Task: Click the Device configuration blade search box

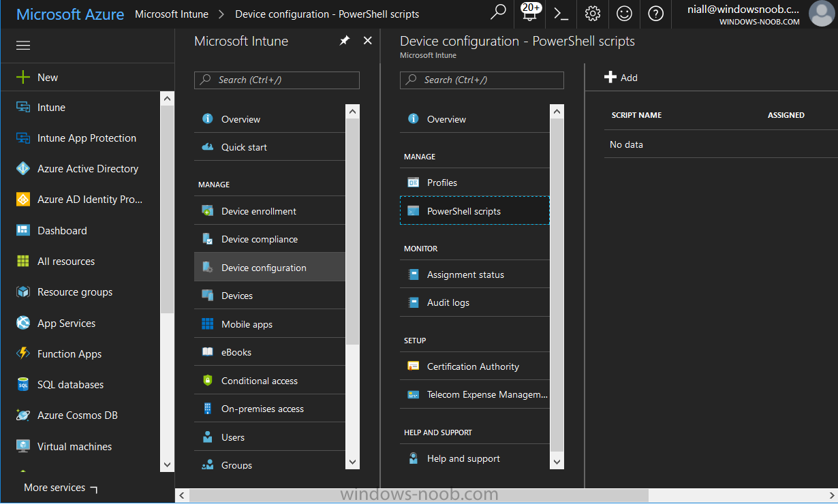Action: coord(482,80)
